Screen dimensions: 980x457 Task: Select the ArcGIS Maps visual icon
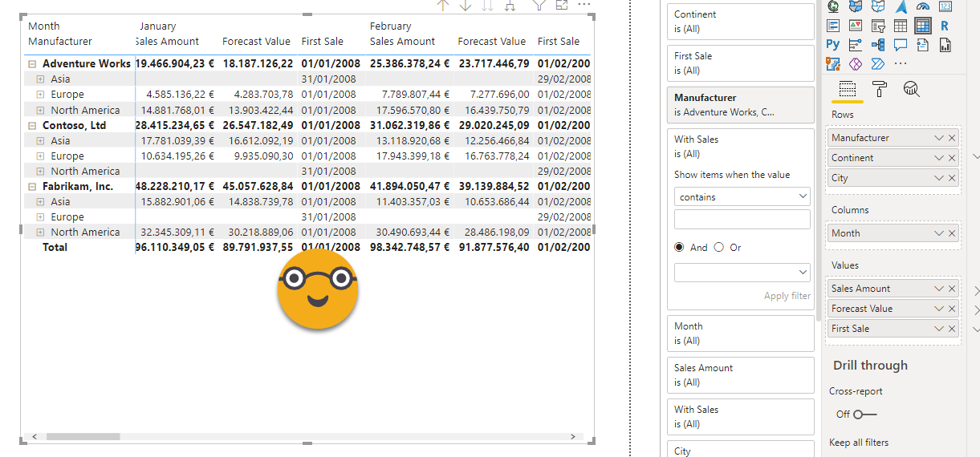point(833,63)
